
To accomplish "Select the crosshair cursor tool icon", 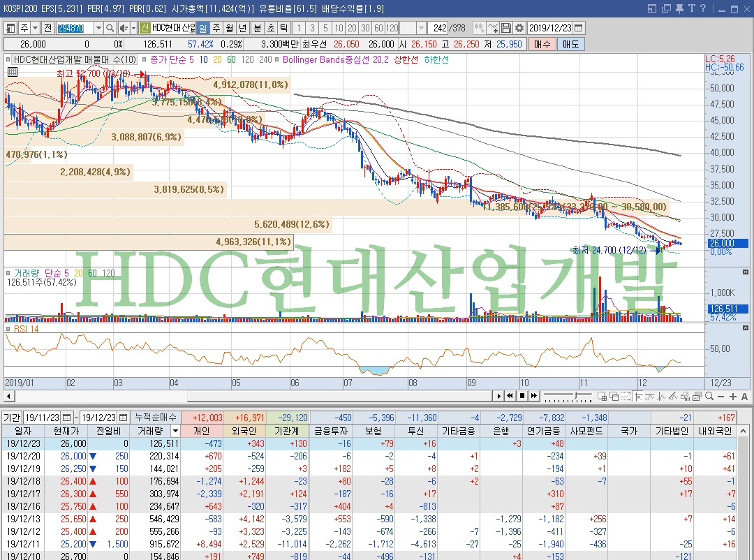I will (638, 396).
